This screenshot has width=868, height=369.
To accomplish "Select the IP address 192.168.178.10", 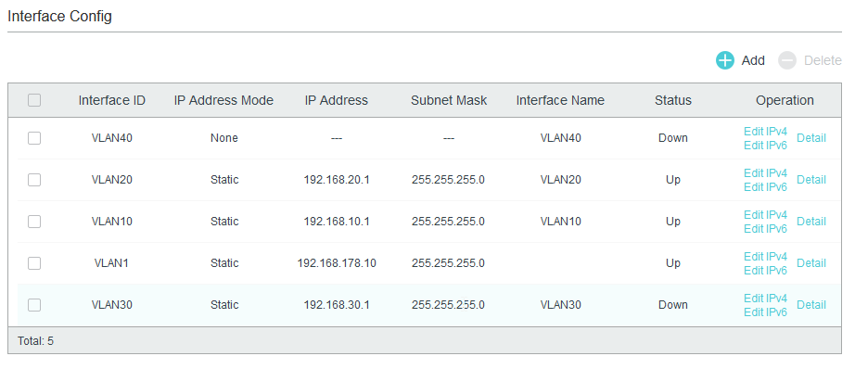I will [x=336, y=263].
